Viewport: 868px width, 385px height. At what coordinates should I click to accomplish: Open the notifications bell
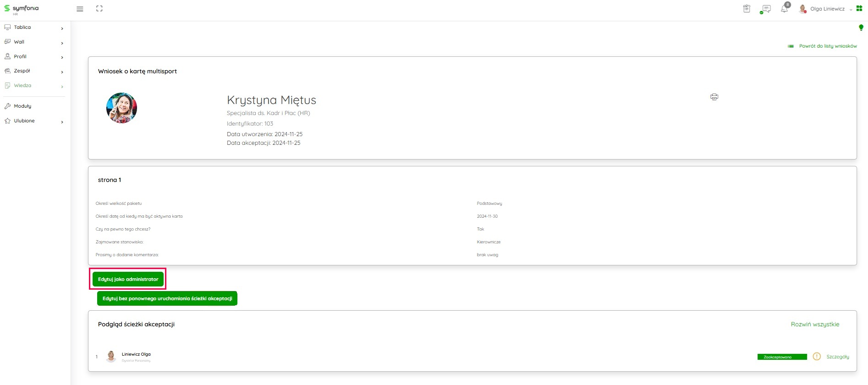pos(785,9)
